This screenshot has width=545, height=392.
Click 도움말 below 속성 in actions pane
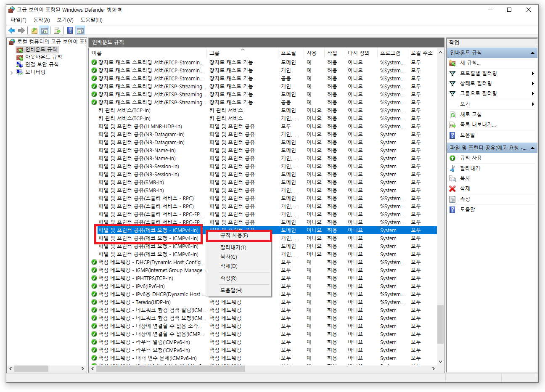[x=467, y=209]
